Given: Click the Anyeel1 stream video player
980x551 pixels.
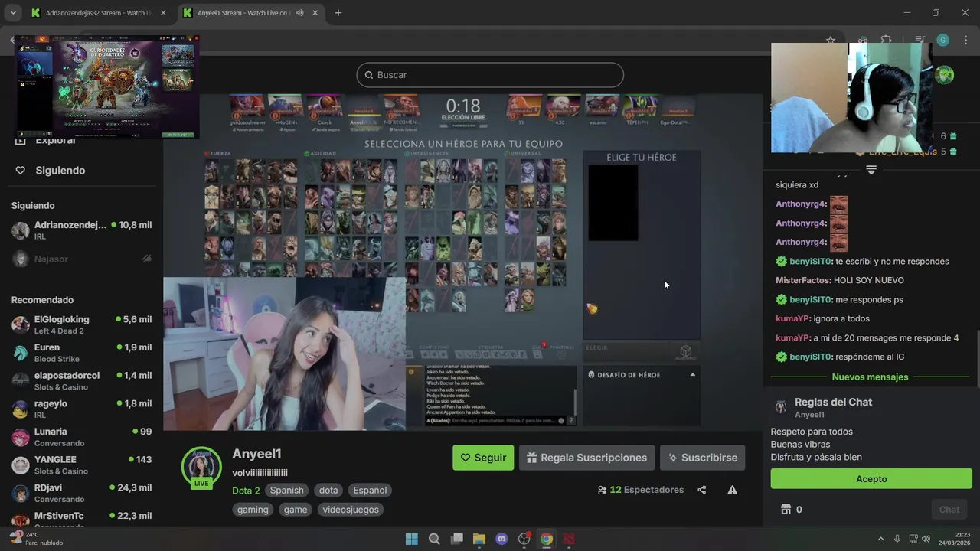Looking at the screenshot, I should (463, 262).
